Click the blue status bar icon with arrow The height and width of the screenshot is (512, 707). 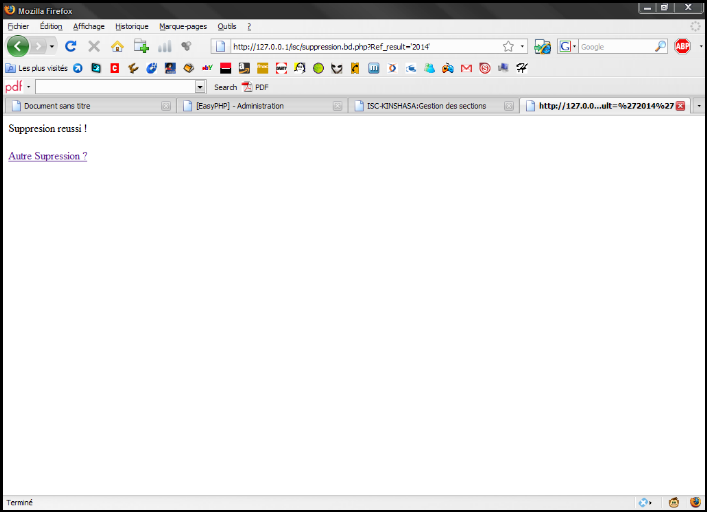(645, 502)
